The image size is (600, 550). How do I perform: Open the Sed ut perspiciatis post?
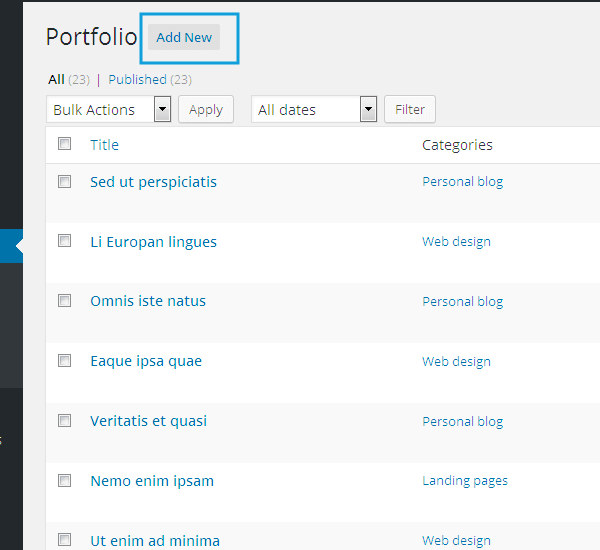click(x=153, y=182)
